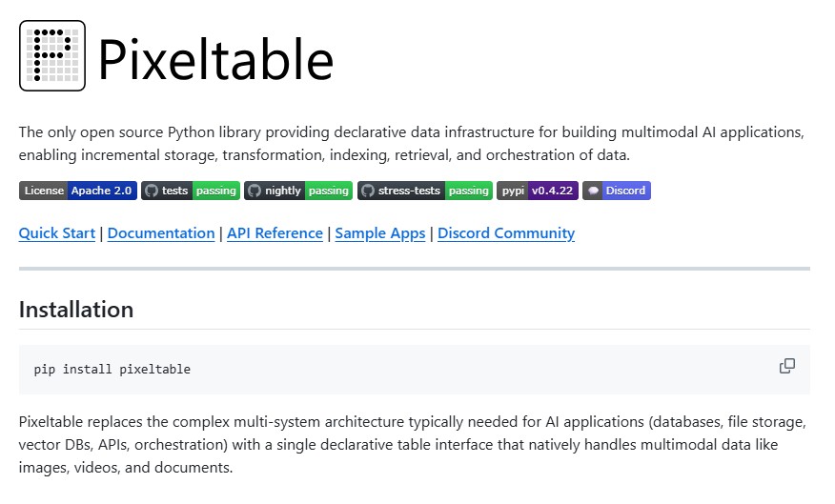Open the Quick Start link
This screenshot has width=835, height=504.
tap(57, 233)
